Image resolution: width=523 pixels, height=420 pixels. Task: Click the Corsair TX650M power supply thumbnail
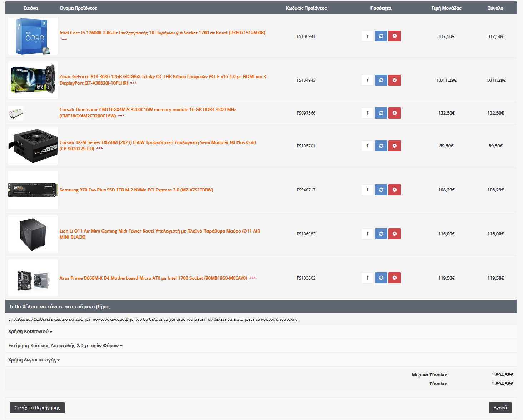[33, 146]
